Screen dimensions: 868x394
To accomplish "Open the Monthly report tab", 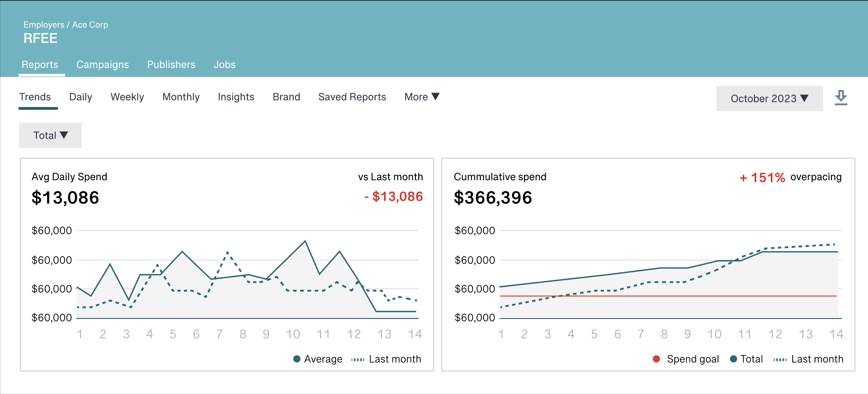I will tap(181, 97).
